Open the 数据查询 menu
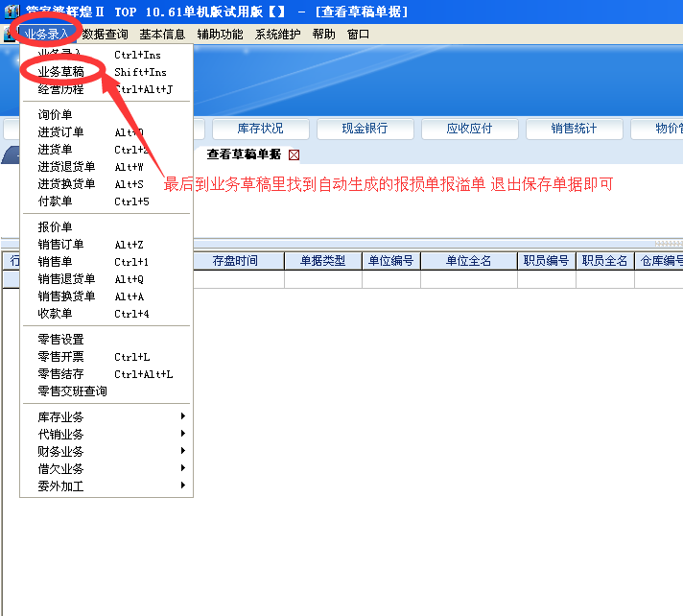Screen dimensions: 683x616 (105, 35)
